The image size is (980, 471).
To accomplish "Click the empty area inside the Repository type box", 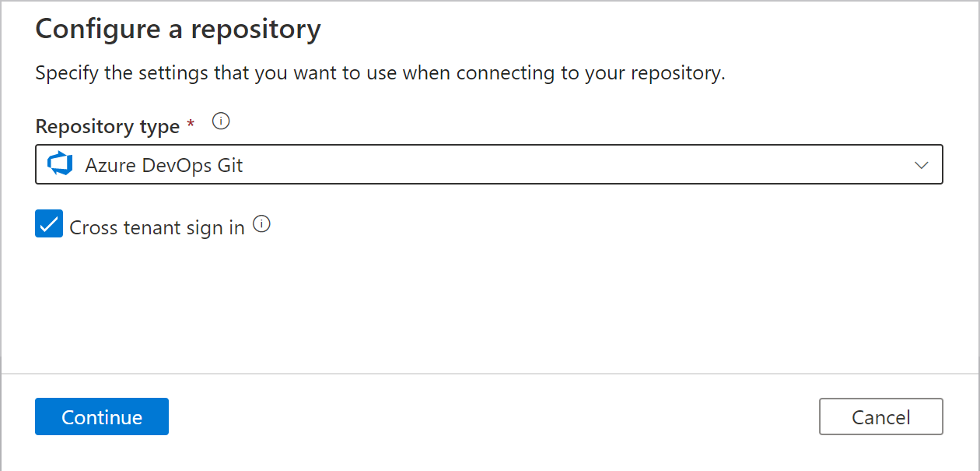I will point(576,165).
